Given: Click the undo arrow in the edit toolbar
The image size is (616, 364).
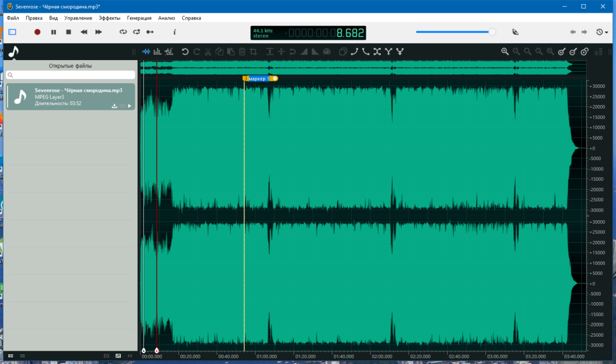Looking at the screenshot, I should tap(185, 52).
